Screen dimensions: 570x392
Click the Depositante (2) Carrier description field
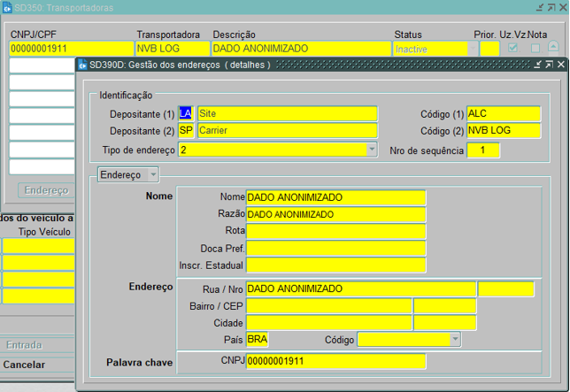[x=287, y=130]
